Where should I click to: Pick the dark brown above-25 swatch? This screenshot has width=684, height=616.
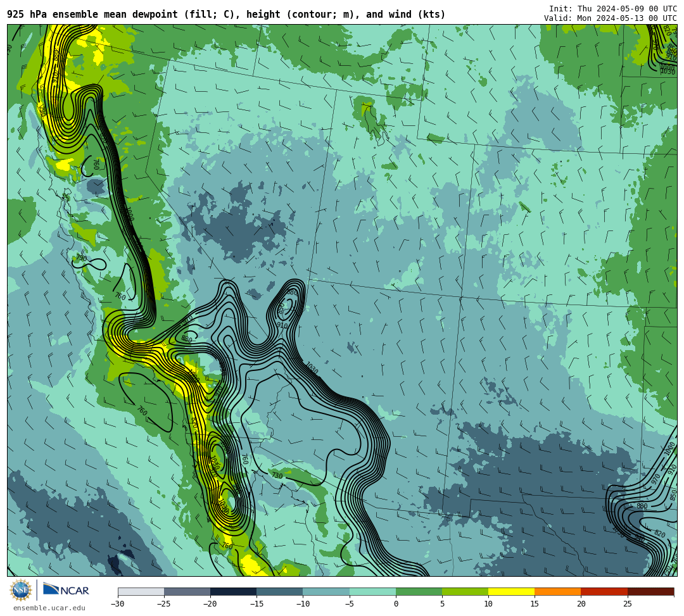pos(651,591)
